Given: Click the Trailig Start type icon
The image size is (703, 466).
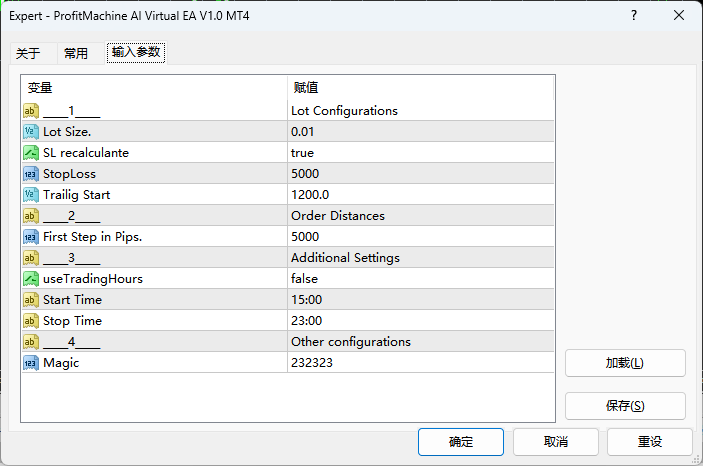Looking at the screenshot, I should point(31,195).
